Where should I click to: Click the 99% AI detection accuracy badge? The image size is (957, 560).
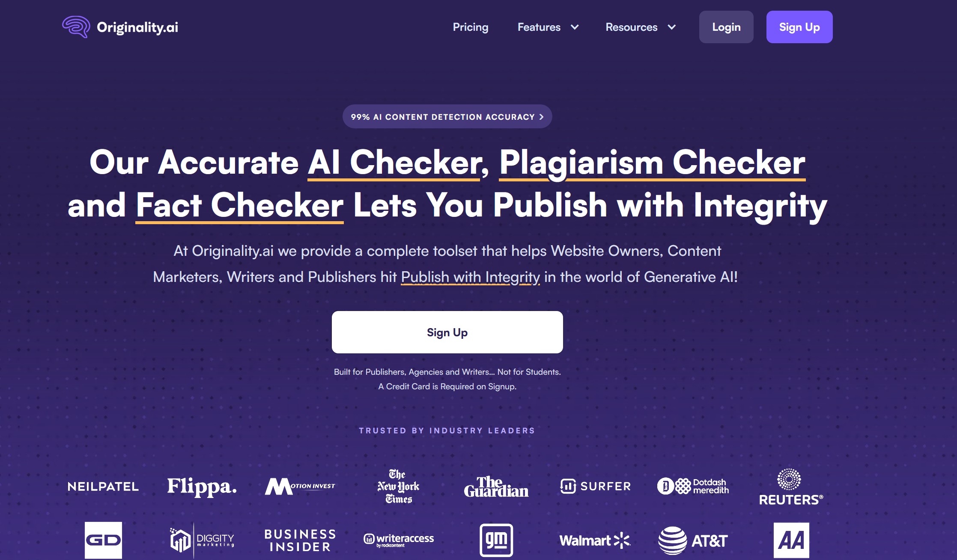(x=447, y=116)
